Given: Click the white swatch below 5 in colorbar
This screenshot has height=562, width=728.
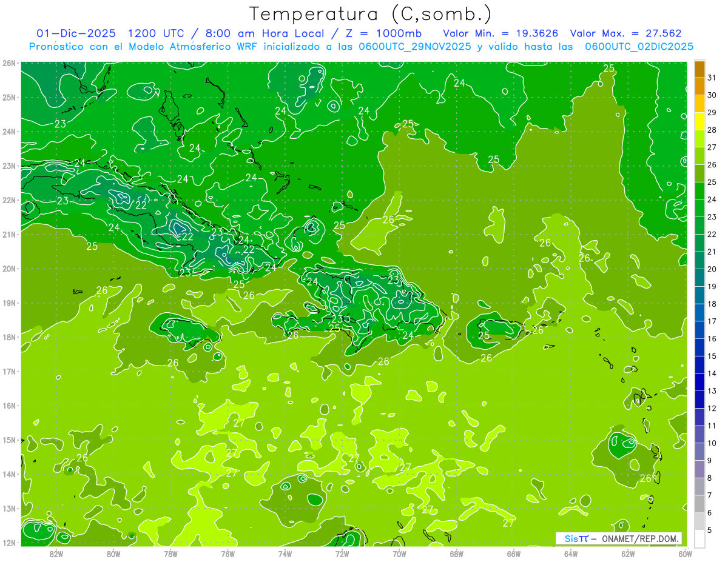Looking at the screenshot, I should pyautogui.click(x=699, y=538).
